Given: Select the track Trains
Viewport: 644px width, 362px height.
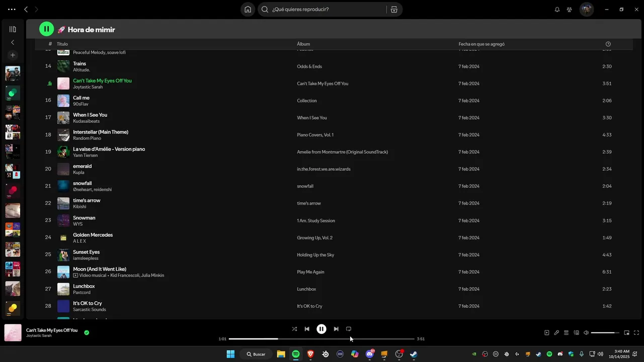Looking at the screenshot, I should point(79,64).
